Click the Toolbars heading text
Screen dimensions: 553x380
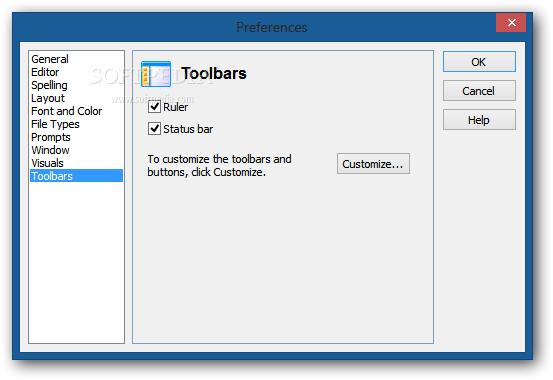pyautogui.click(x=214, y=73)
